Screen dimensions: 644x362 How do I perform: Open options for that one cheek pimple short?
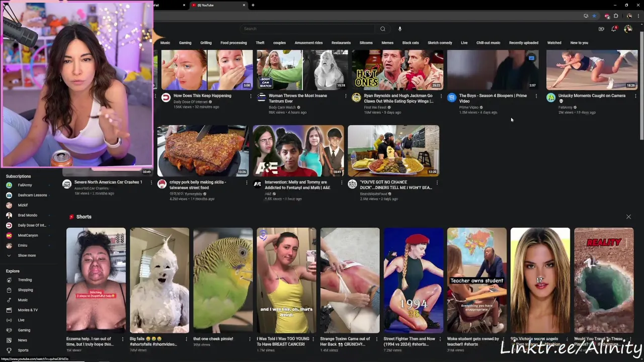click(250, 339)
